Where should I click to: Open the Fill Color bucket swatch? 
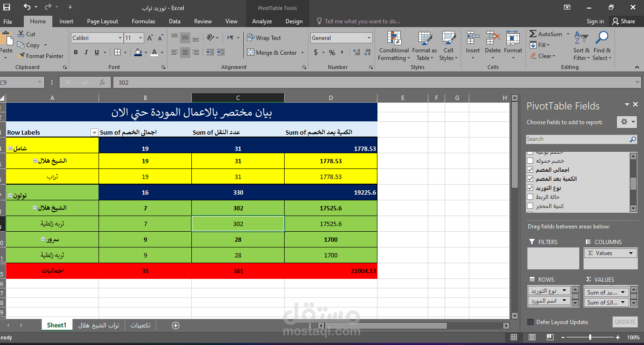coord(139,52)
